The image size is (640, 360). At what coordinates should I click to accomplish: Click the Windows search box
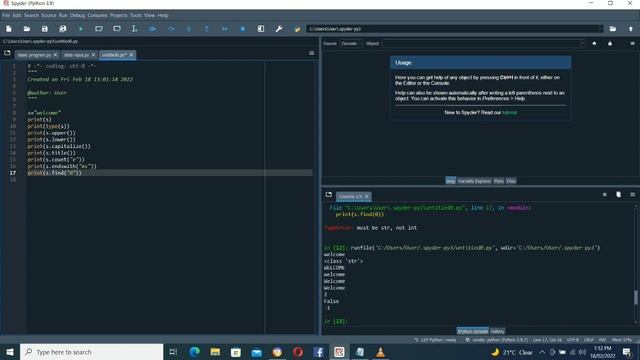click(92, 352)
